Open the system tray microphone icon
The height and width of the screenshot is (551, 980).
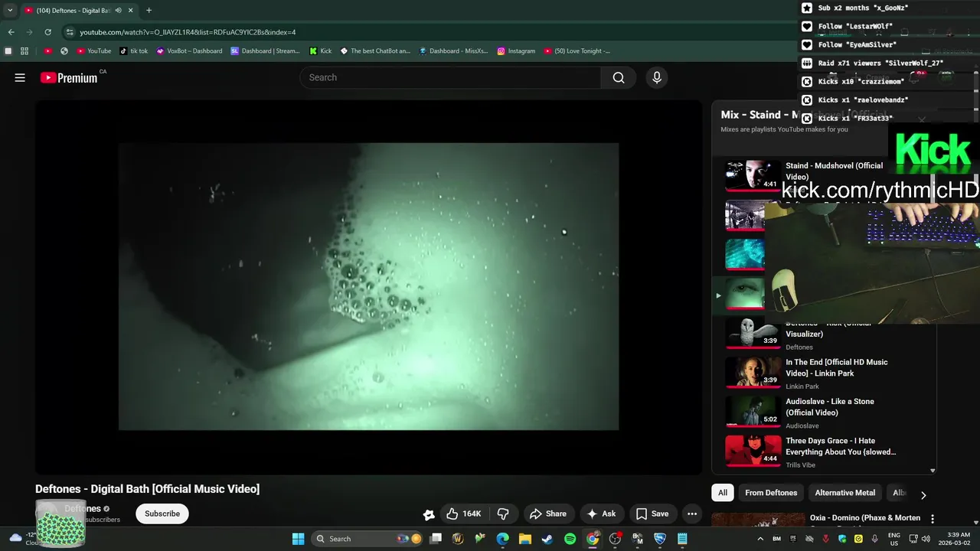[x=874, y=539]
